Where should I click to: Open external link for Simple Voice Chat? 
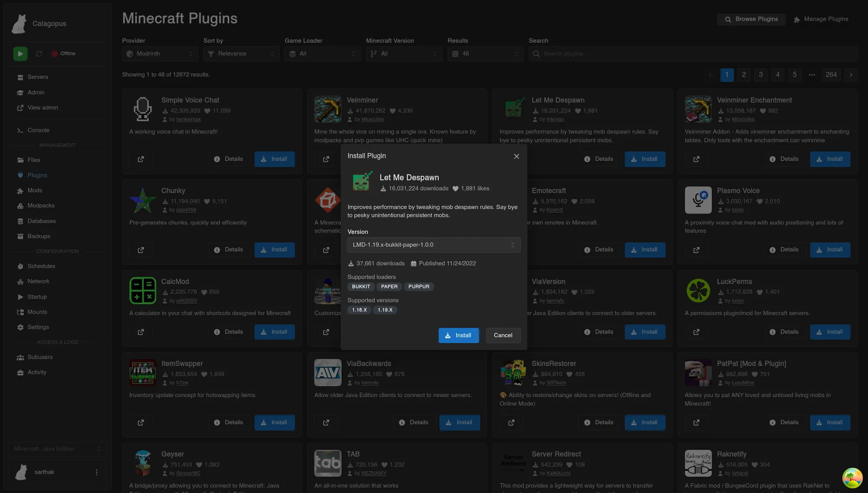pos(141,159)
